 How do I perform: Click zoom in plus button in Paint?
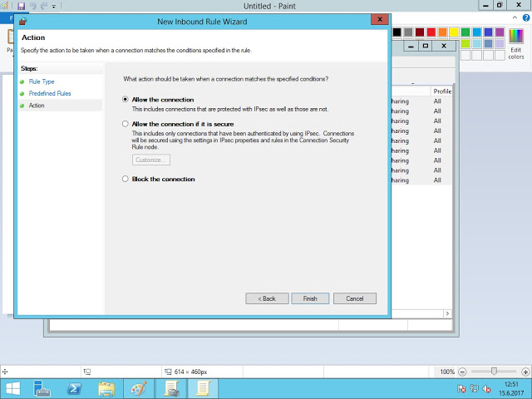point(525,372)
